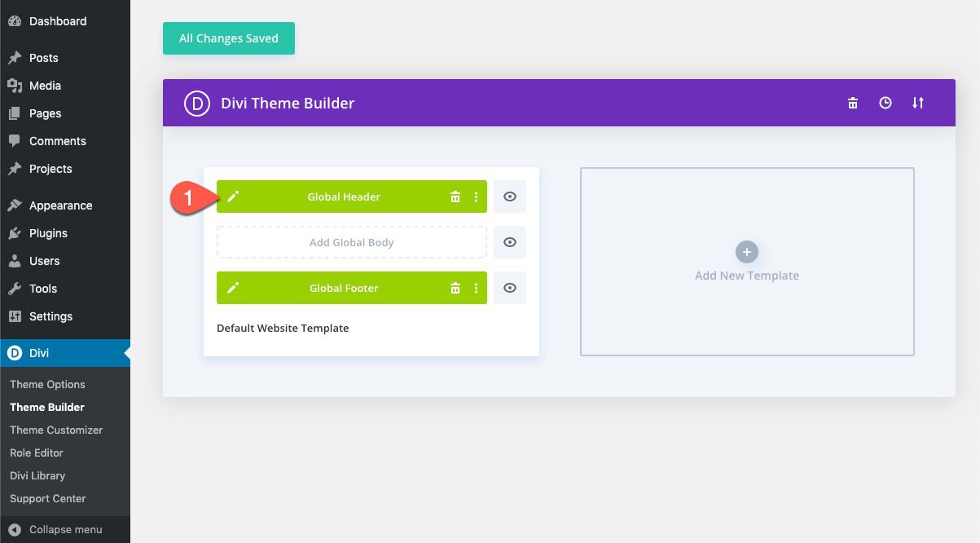Screen dimensions: 980x543
Task: Click the green All Changes Saved banner
Action: [x=228, y=38]
